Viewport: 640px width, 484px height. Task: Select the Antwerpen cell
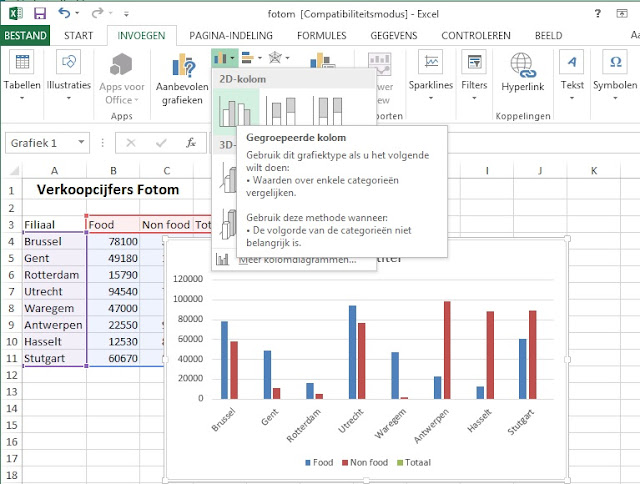coord(54,325)
